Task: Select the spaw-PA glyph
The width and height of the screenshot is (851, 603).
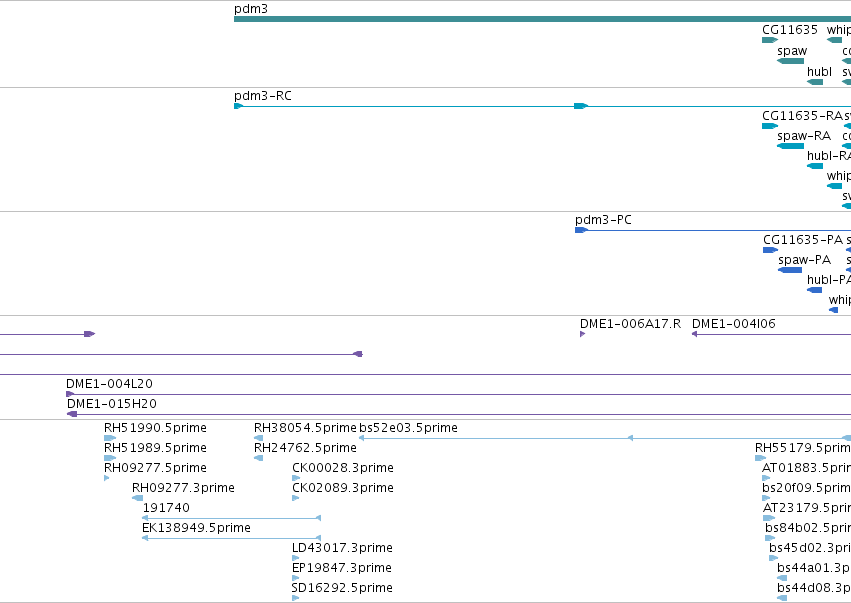Action: (790, 270)
